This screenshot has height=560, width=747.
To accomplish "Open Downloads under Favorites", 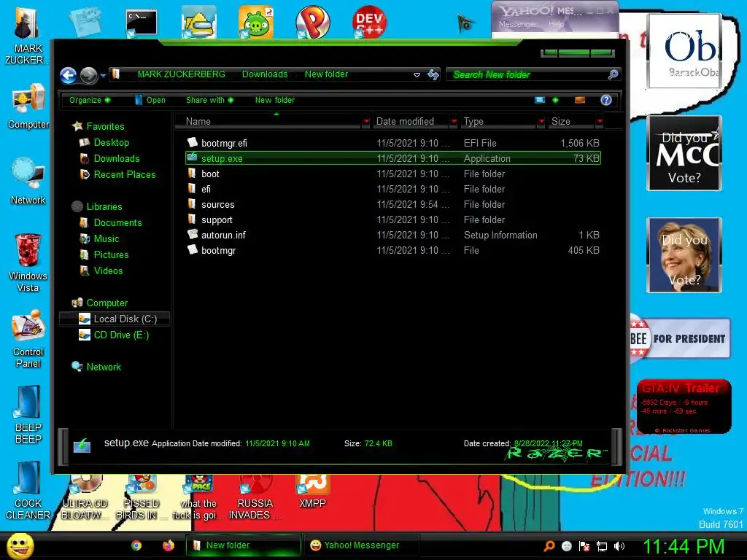I will pos(116,158).
